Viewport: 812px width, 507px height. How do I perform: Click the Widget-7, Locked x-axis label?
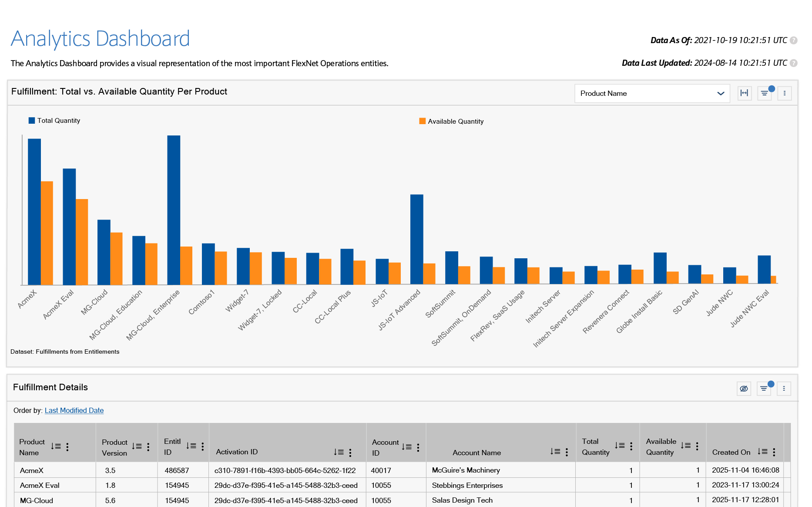[260, 310]
